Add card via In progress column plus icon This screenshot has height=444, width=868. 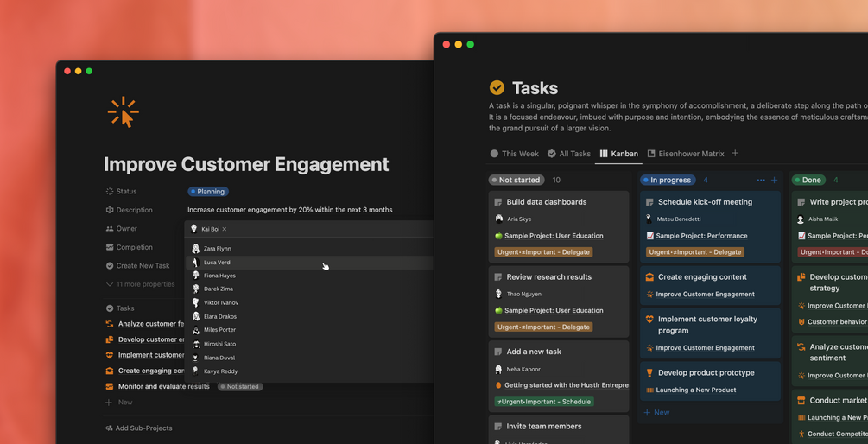775,180
